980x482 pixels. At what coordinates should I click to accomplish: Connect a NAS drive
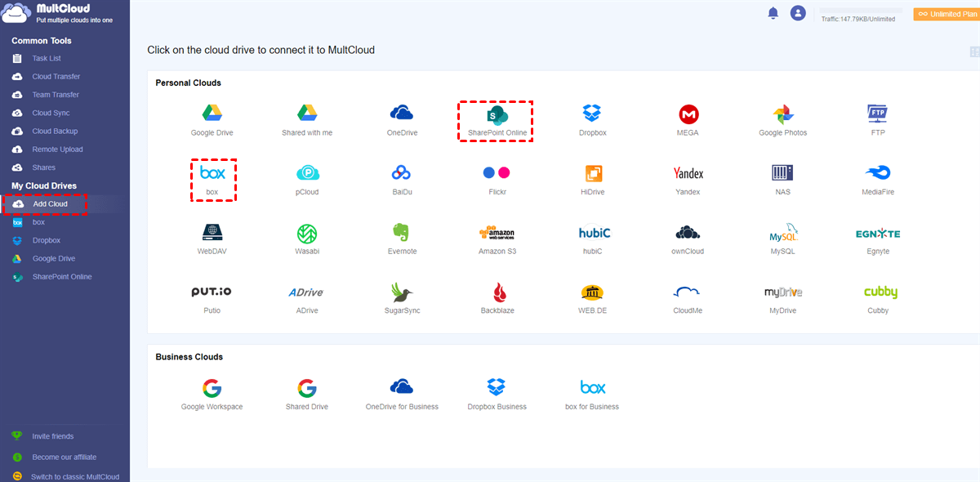(782, 181)
